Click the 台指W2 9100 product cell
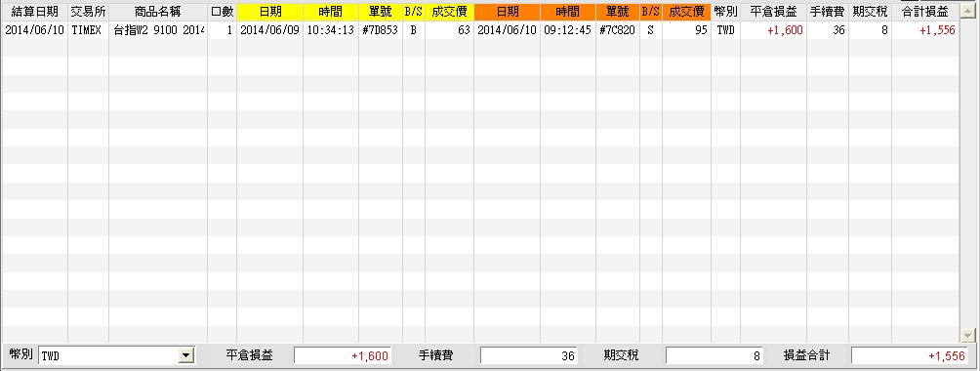Image resolution: width=980 pixels, height=371 pixels. click(158, 30)
